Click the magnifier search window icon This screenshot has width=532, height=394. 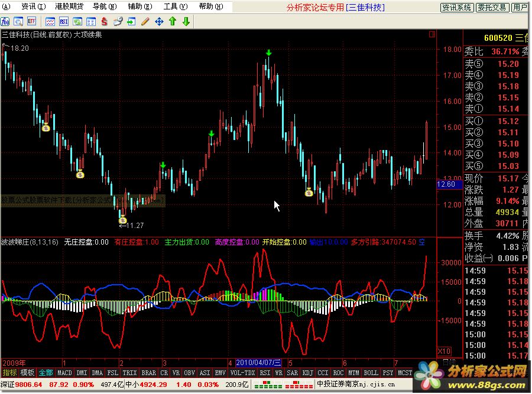click(18, 22)
